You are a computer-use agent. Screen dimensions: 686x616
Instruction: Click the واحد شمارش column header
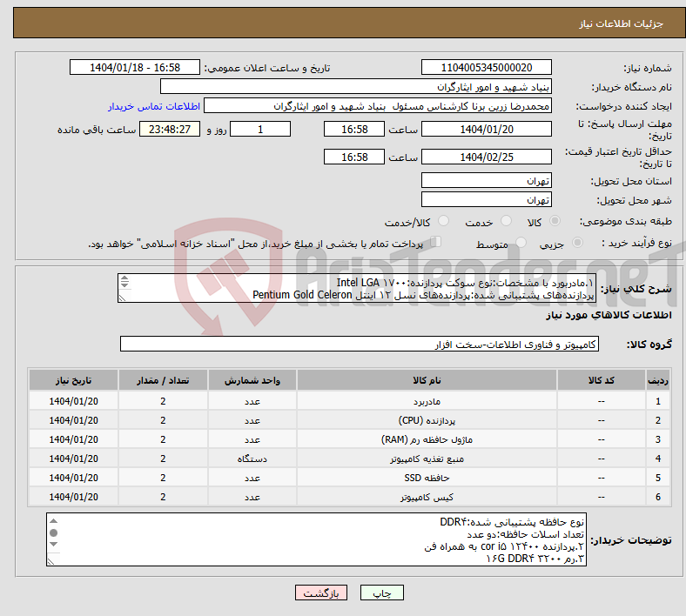[252, 380]
